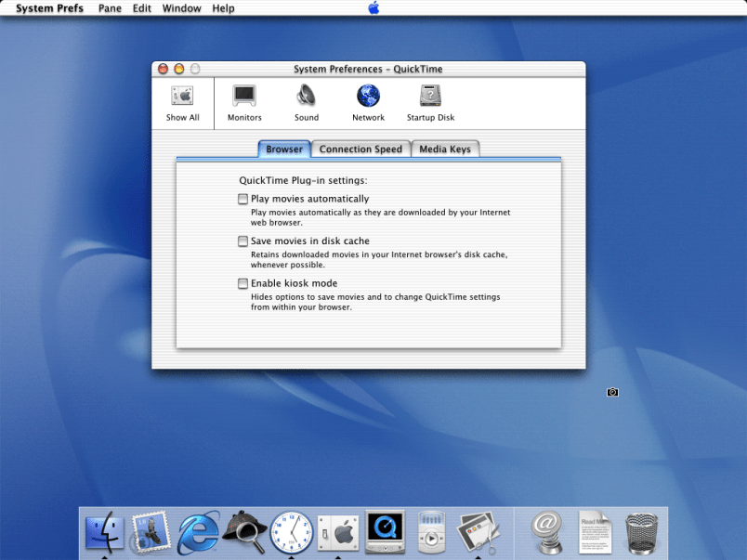Viewport: 747px width, 560px height.
Task: Open the Pane menu
Action: [110, 8]
